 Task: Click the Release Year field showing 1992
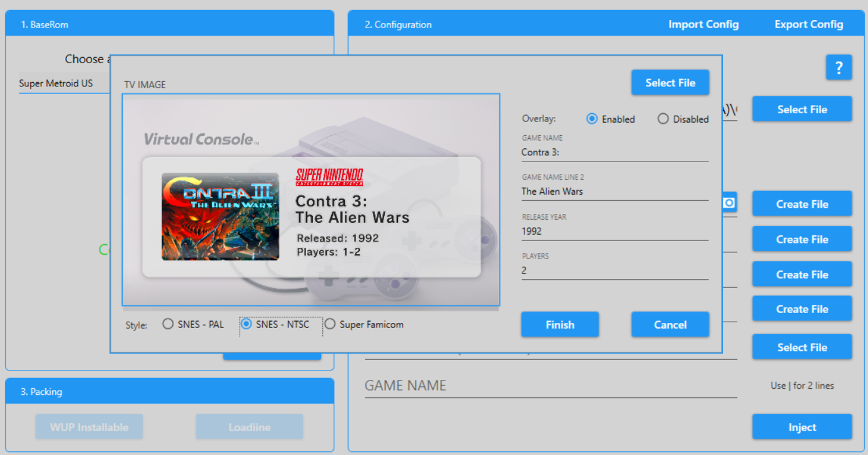click(x=614, y=231)
